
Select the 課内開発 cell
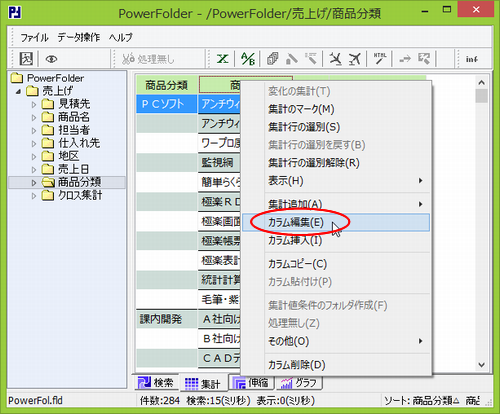[x=167, y=319]
